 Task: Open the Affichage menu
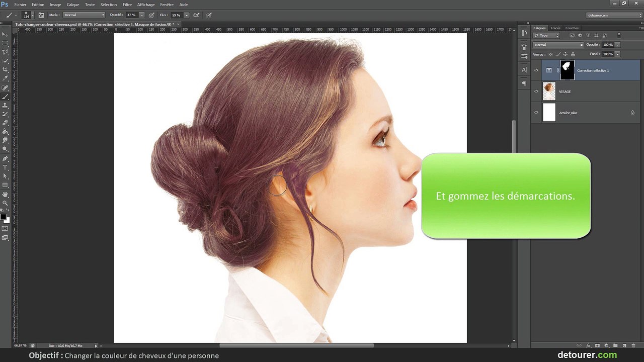[146, 5]
